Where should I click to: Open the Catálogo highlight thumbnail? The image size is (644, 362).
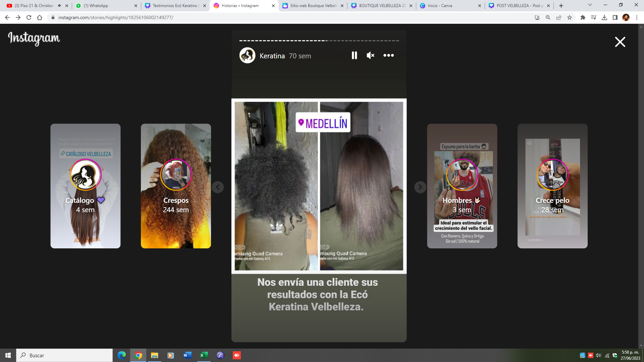(x=85, y=186)
